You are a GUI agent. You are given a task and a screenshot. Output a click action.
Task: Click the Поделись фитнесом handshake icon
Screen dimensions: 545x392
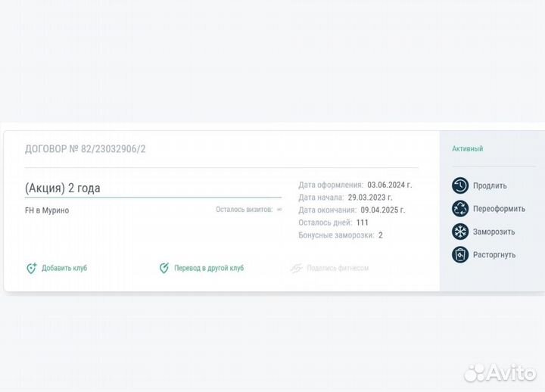pos(297,268)
